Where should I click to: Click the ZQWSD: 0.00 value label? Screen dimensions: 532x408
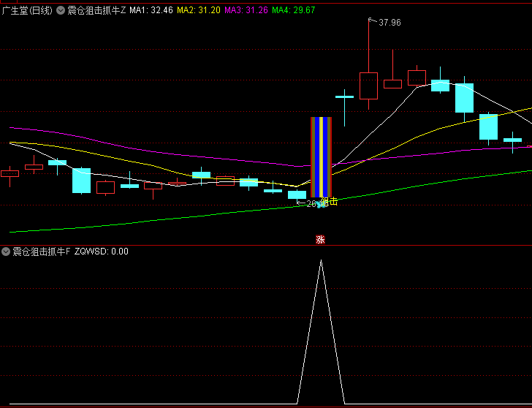coord(102,252)
